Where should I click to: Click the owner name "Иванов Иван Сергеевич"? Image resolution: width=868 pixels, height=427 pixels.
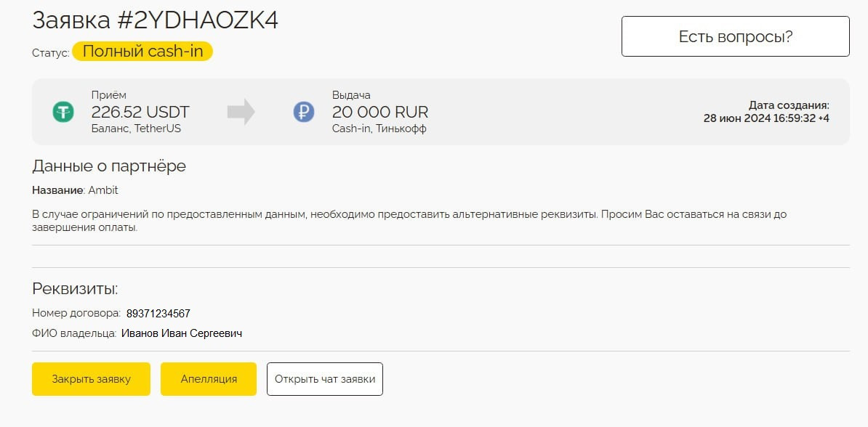coord(182,333)
